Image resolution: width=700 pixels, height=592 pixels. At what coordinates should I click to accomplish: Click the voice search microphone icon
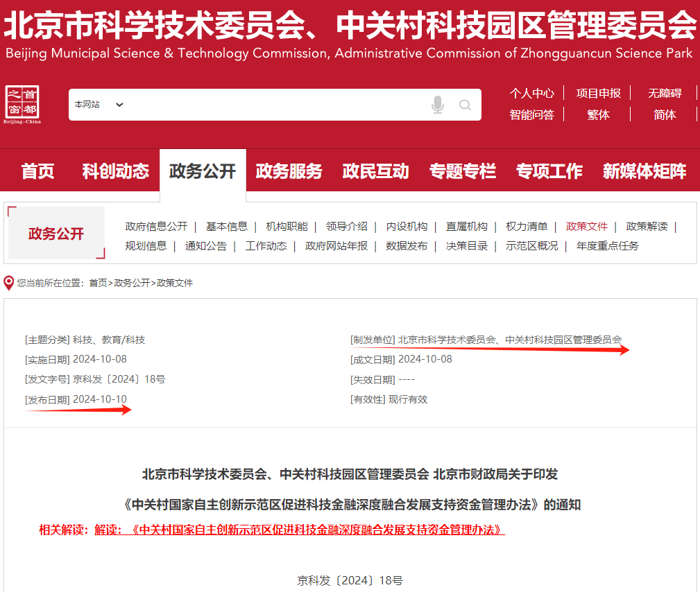coord(438,104)
